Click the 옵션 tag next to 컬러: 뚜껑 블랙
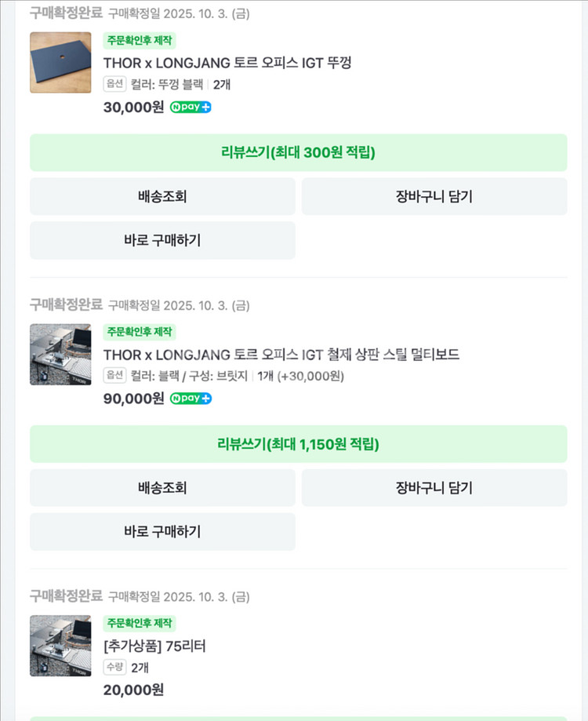This screenshot has height=721, width=588. pos(114,84)
